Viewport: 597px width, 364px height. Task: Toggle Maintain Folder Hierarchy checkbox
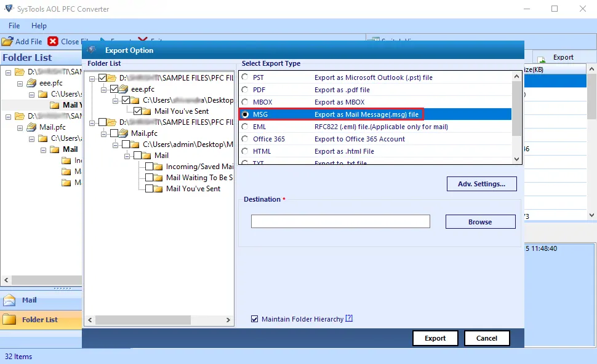click(254, 319)
